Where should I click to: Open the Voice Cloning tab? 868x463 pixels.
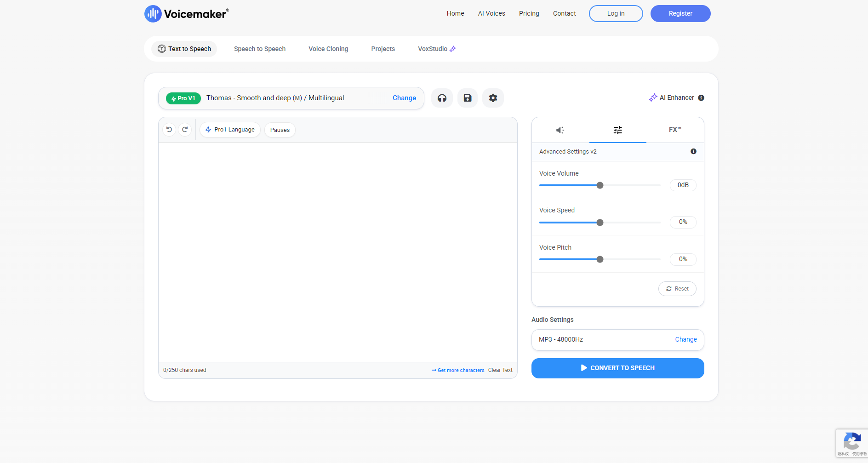pyautogui.click(x=328, y=49)
